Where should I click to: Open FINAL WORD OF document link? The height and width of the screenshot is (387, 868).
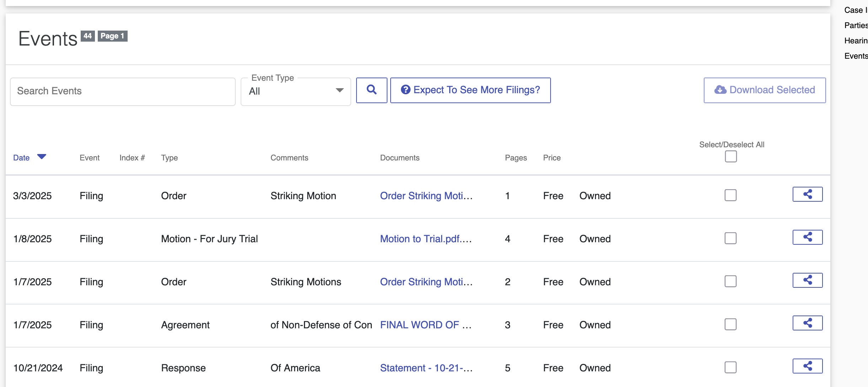425,325
